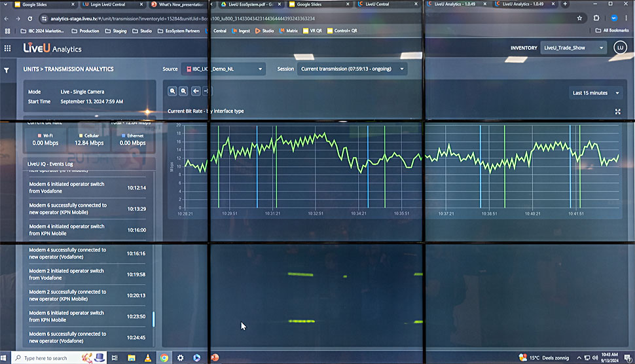Click the yellow Cellular legend swatch
Screen dimensions: 635x364
point(81,136)
